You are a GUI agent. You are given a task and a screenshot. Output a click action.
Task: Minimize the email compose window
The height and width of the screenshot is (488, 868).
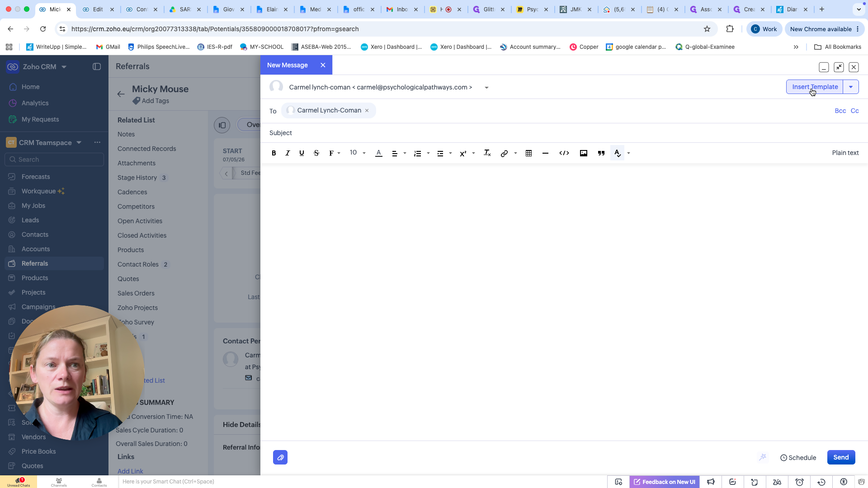click(824, 67)
